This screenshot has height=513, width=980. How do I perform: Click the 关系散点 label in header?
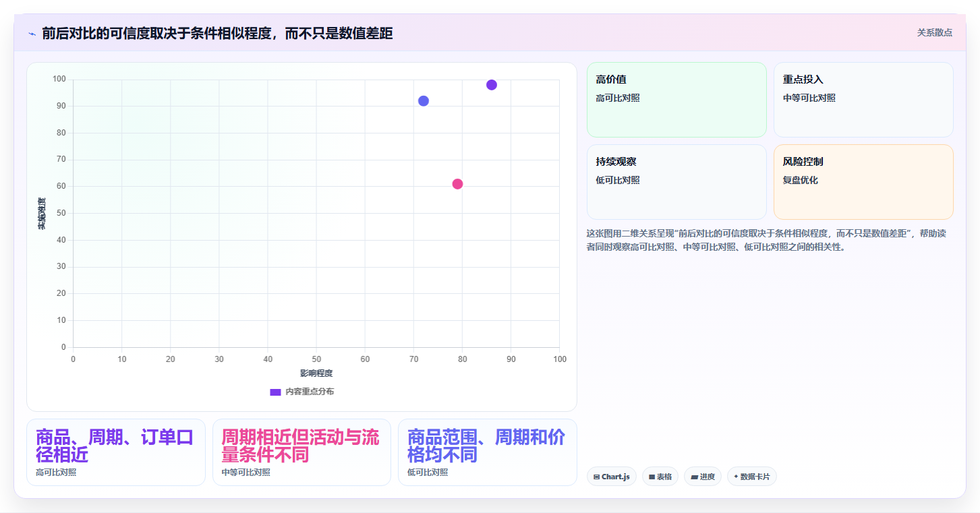pos(935,32)
